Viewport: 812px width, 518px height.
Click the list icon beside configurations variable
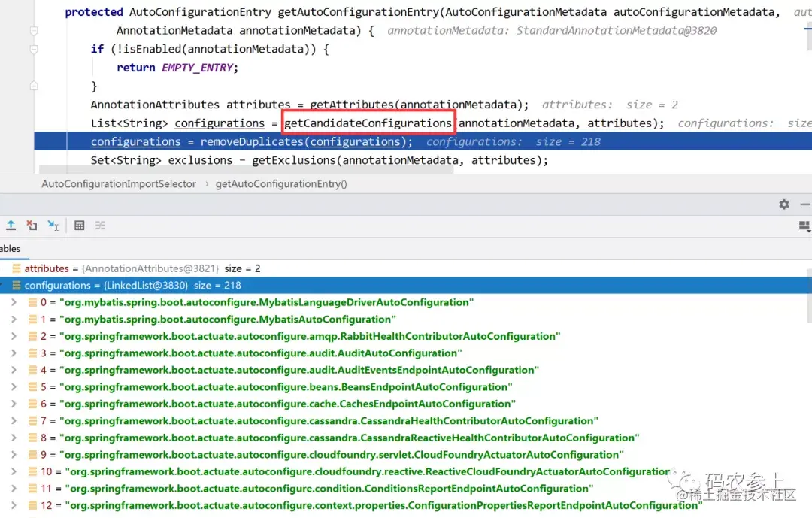(17, 286)
